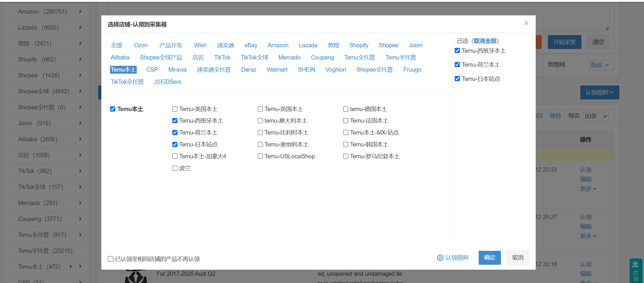Screen dimensions: 644x283
Task: Check the temu-意大利本土 store checkbox
Action: (260, 121)
